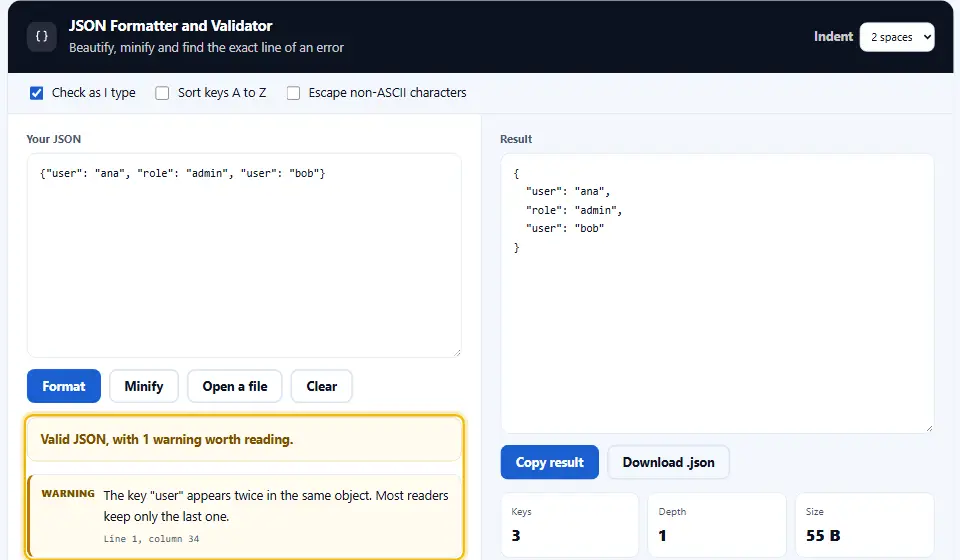Click the "user": "ana" line in Result
960x560 pixels.
point(568,192)
